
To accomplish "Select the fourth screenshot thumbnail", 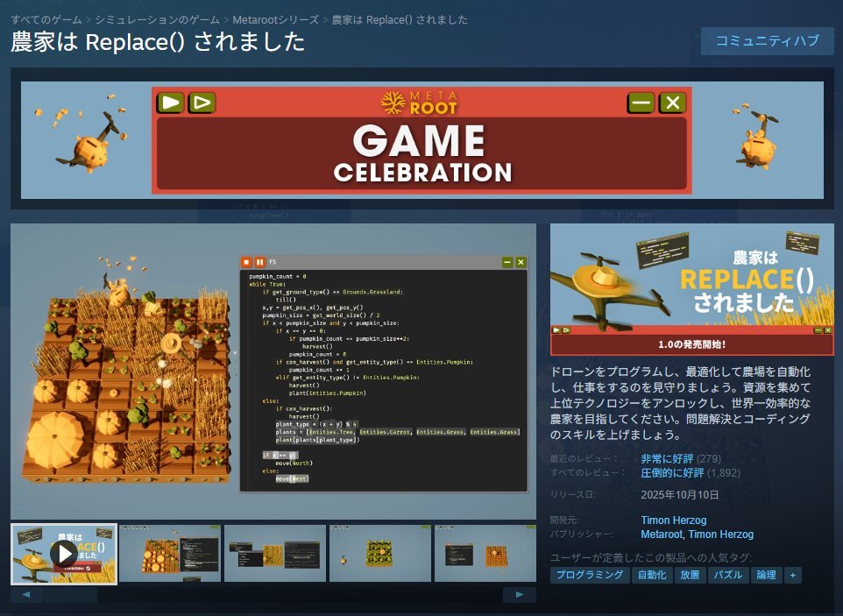I will 379,554.
